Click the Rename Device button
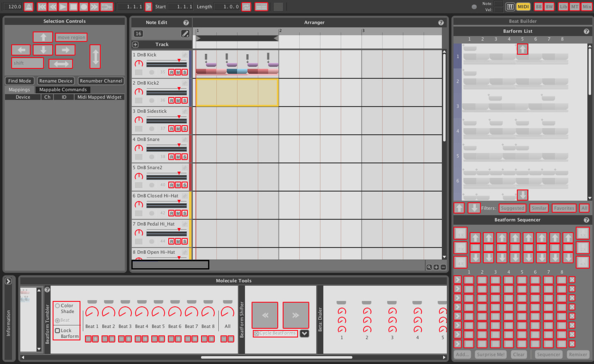Viewport: 594px width, 364px height. point(56,80)
